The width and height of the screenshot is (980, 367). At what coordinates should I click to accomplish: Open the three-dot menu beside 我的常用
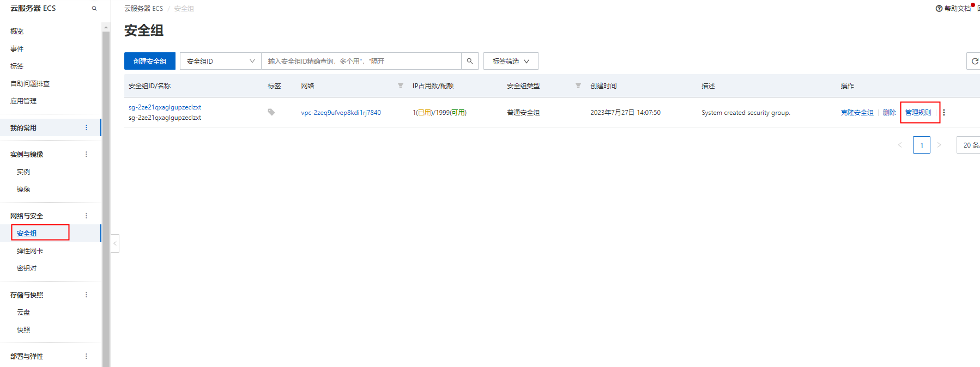tap(86, 127)
